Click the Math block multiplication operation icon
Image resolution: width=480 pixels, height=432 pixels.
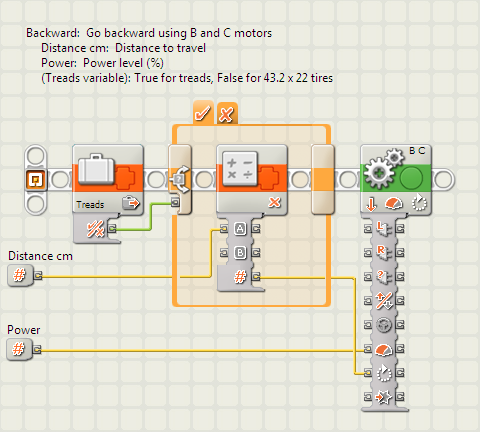274,202
